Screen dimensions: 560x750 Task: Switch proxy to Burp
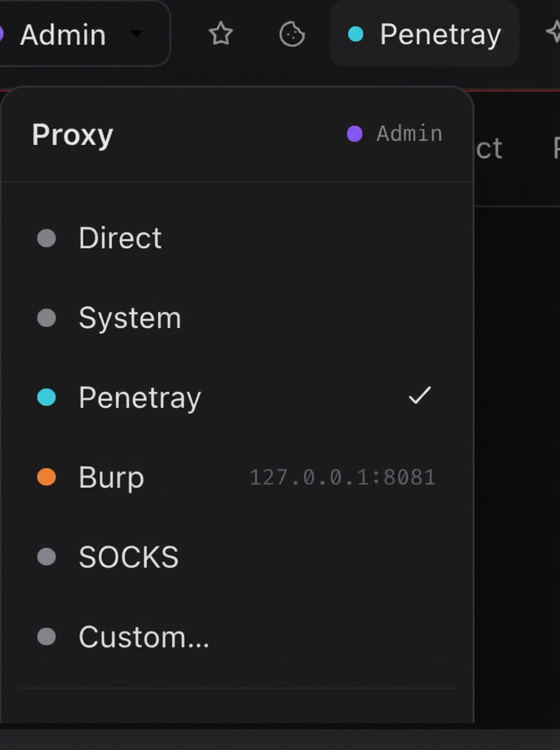[x=237, y=477]
